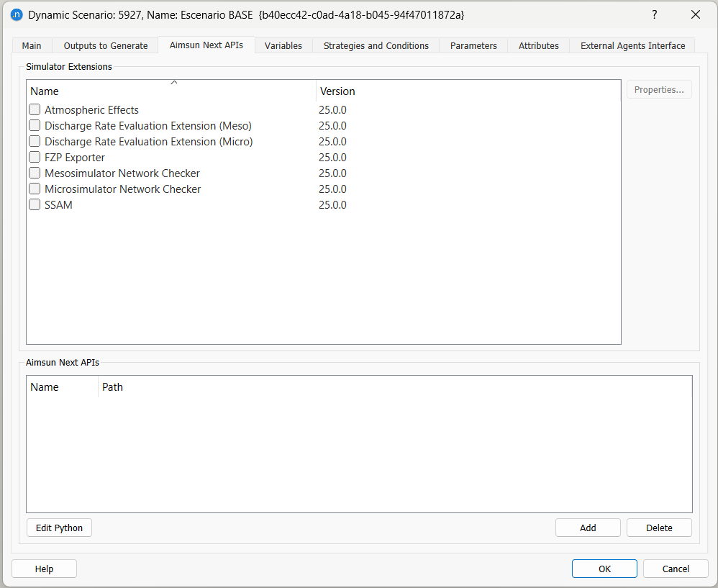The image size is (718, 588).
Task: Click the Aimsun app icon in title bar
Action: click(16, 14)
